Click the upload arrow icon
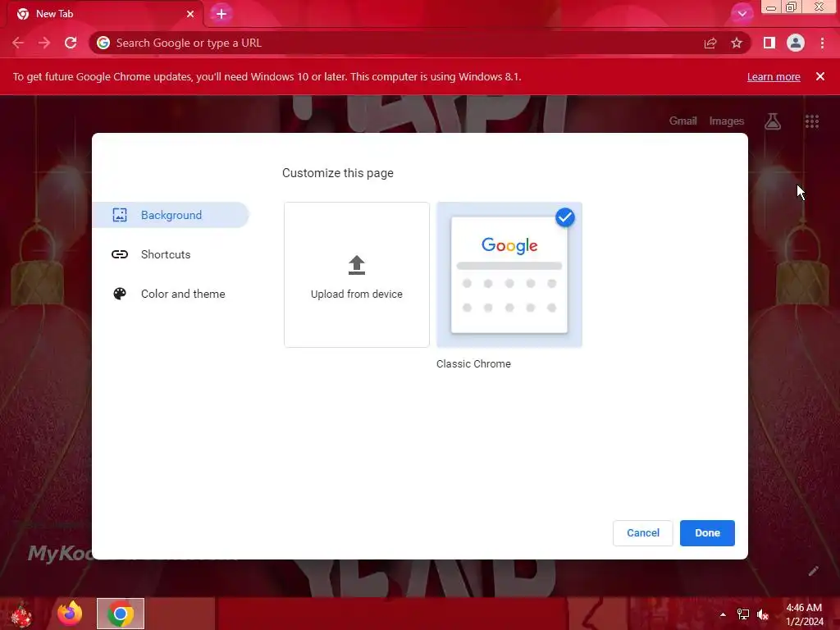 click(357, 265)
